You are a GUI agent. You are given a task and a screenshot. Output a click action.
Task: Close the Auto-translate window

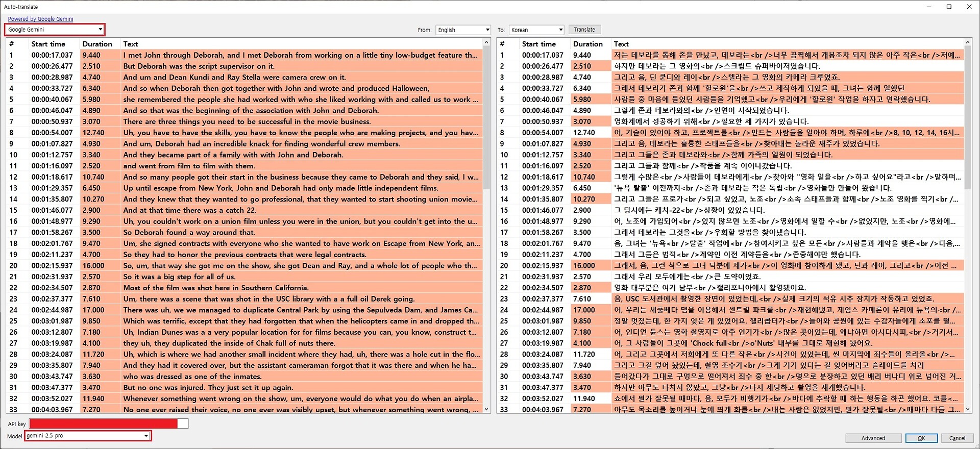tap(969, 7)
